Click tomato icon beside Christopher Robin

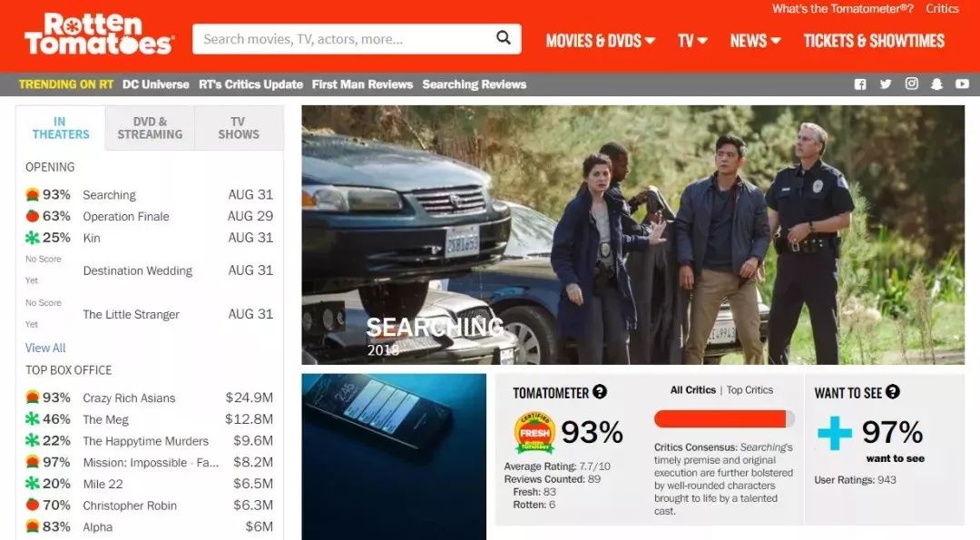pyautogui.click(x=33, y=505)
